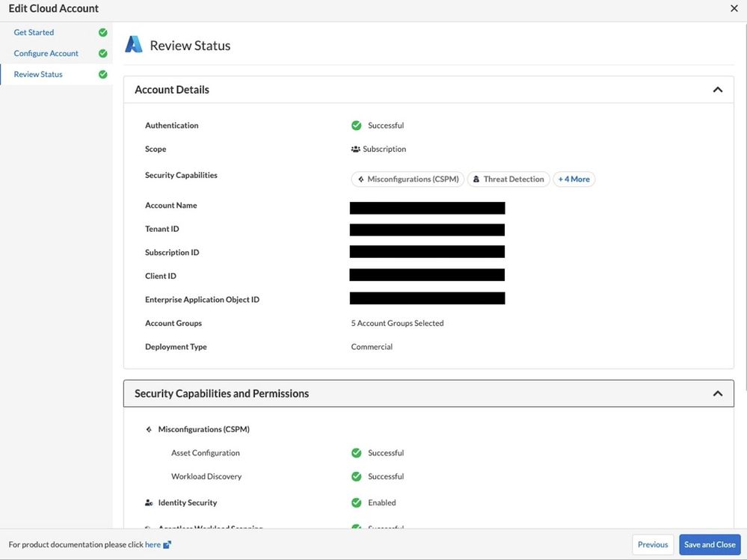Close the Edit Cloud Account dialog
The image size is (747, 560).
[x=734, y=9]
